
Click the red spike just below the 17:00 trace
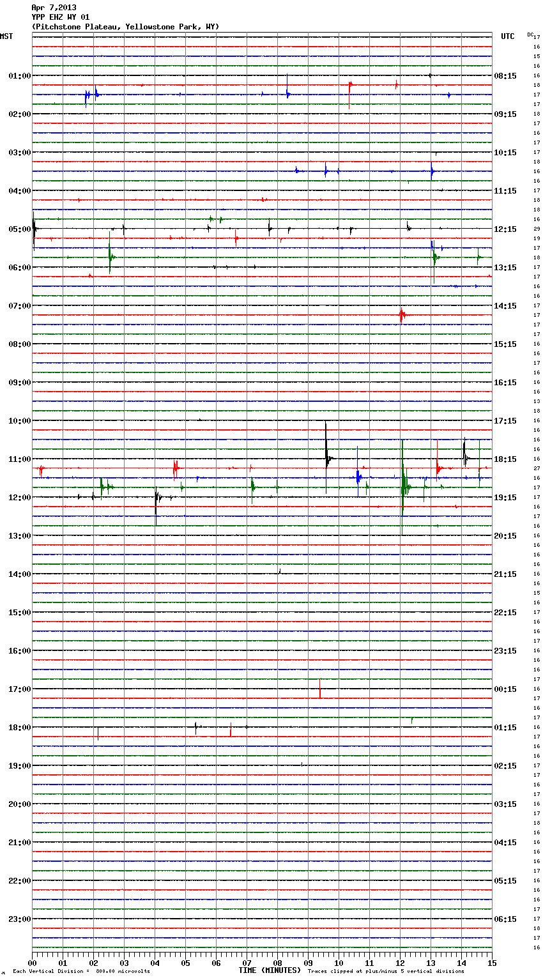(x=319, y=689)
